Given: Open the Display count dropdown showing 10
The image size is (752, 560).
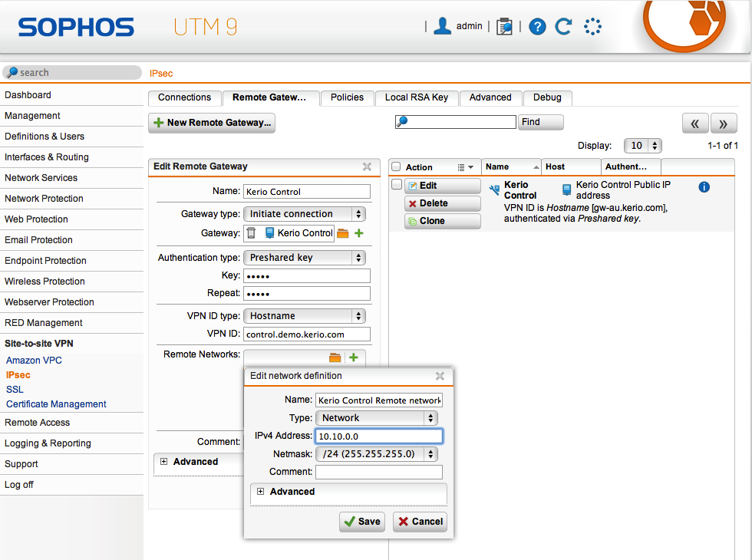Looking at the screenshot, I should pos(643,145).
